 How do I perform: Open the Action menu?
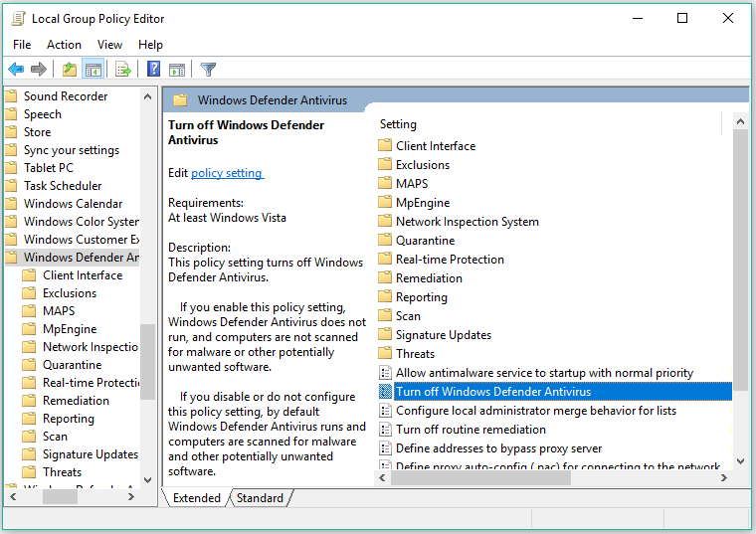tap(64, 45)
